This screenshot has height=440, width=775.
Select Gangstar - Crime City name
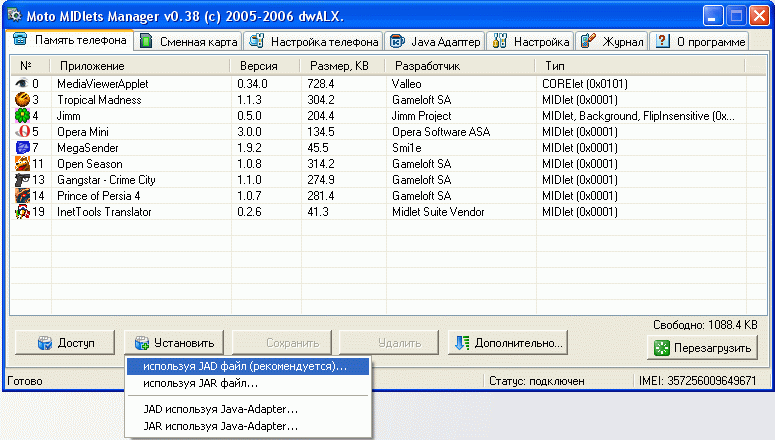106,180
